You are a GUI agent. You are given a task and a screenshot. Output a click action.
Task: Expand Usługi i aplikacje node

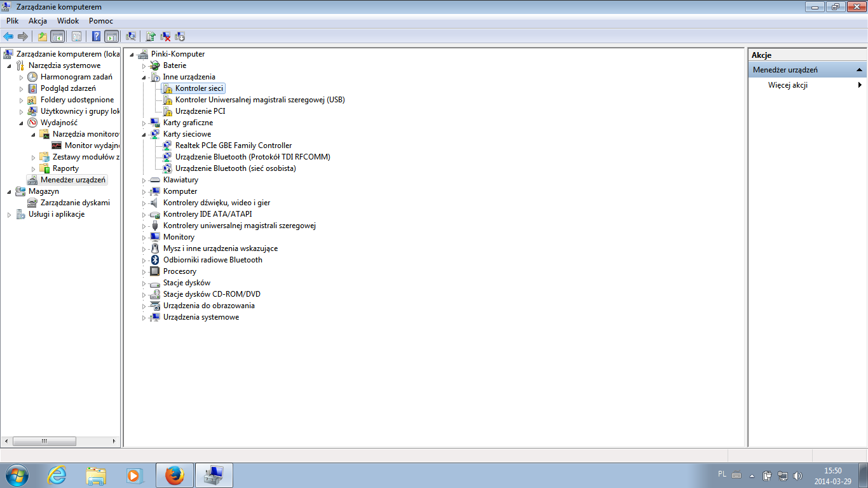pyautogui.click(x=9, y=215)
